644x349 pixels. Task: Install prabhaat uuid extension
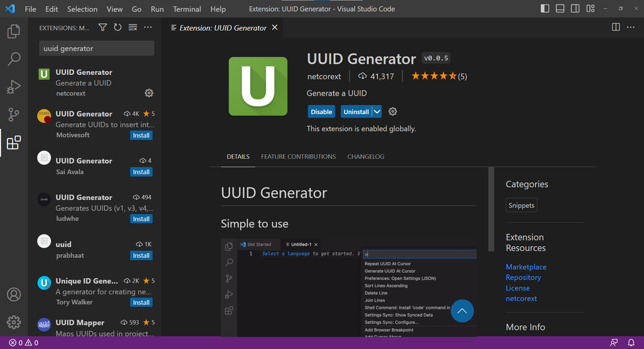(142, 255)
